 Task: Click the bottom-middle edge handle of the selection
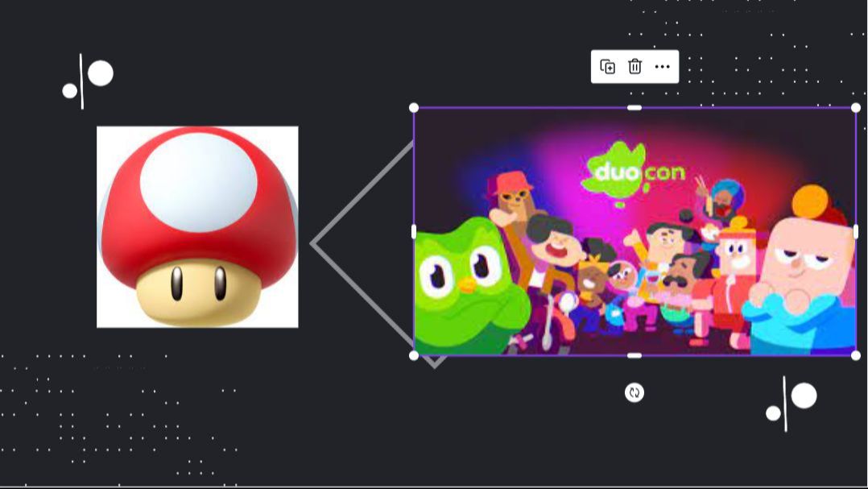(634, 355)
